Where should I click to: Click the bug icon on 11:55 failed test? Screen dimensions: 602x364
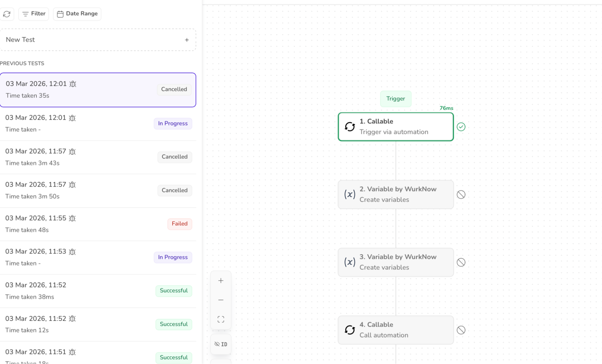[x=72, y=218]
